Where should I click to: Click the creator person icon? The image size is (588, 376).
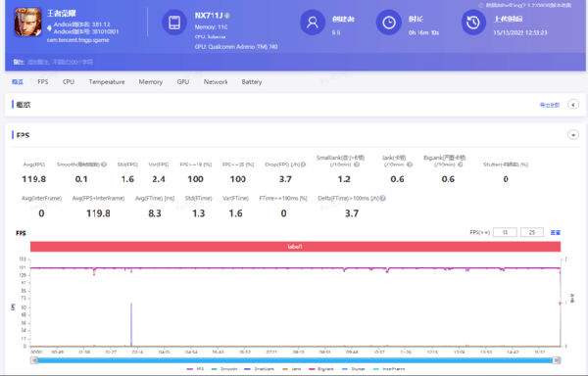click(x=313, y=23)
